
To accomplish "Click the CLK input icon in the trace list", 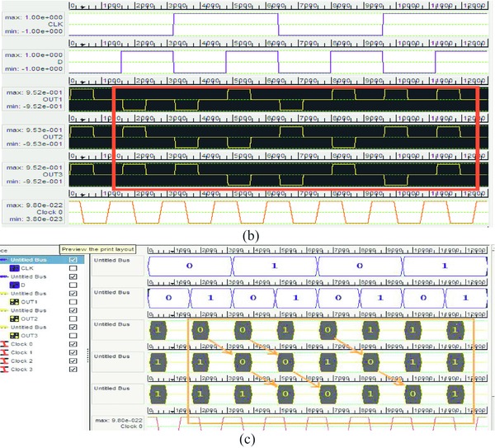I will [14, 268].
